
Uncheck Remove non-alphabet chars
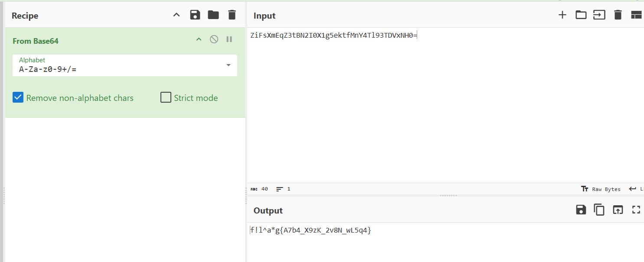click(18, 97)
